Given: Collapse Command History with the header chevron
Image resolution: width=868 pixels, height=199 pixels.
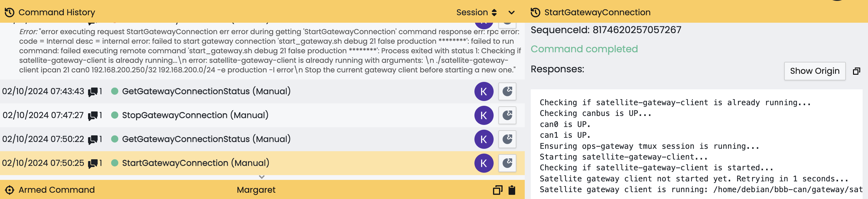Looking at the screenshot, I should [512, 13].
